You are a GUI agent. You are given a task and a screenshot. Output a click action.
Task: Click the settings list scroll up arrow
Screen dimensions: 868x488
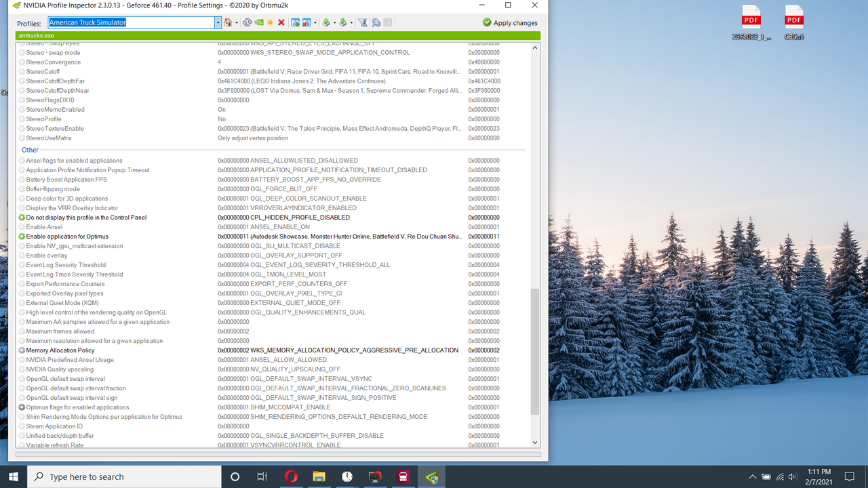(535, 47)
